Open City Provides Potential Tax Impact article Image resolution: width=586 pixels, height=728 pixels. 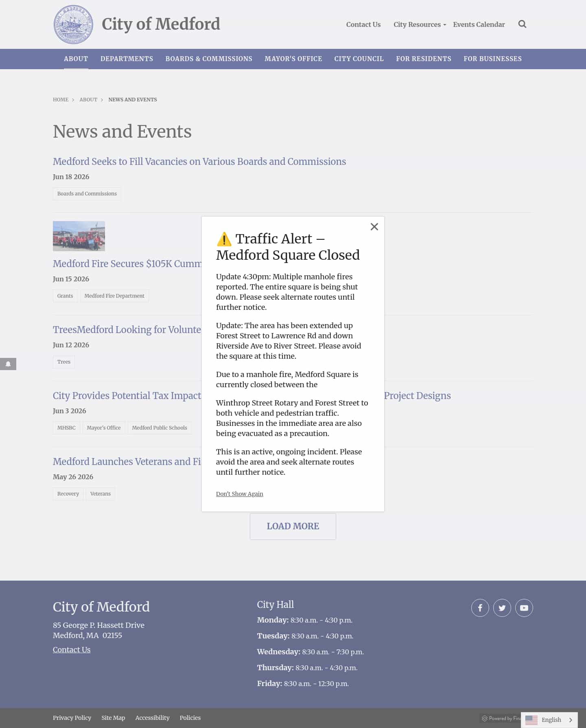click(127, 396)
